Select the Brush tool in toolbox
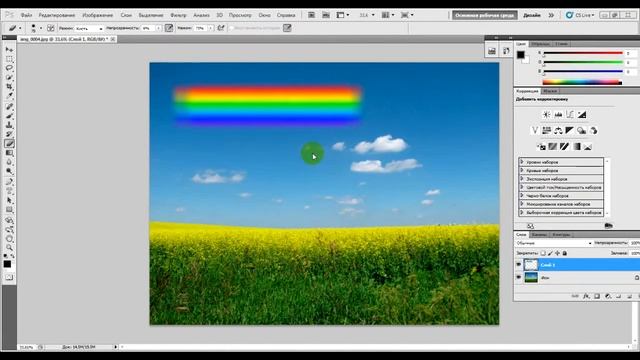This screenshot has width=640, height=360. [x=9, y=116]
